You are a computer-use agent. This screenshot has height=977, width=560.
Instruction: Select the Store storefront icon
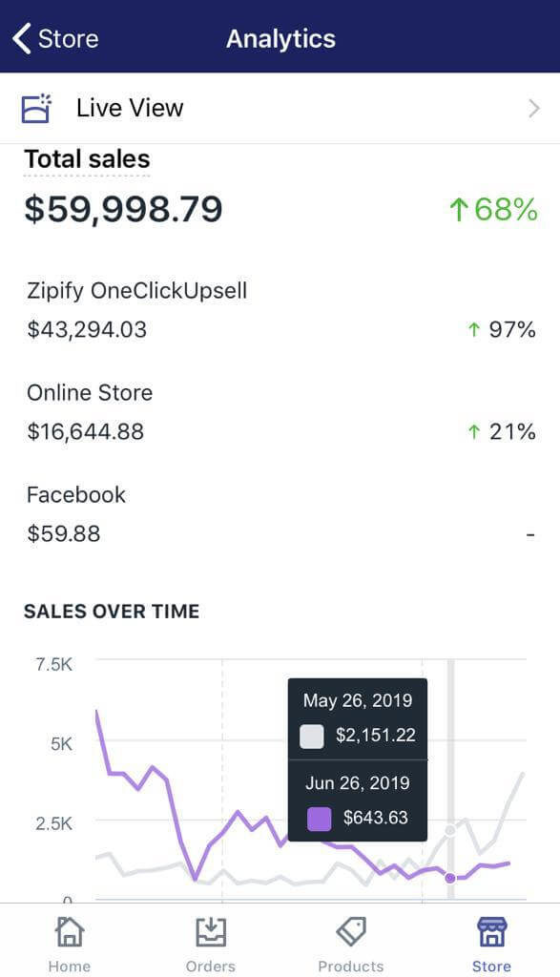[x=491, y=932]
